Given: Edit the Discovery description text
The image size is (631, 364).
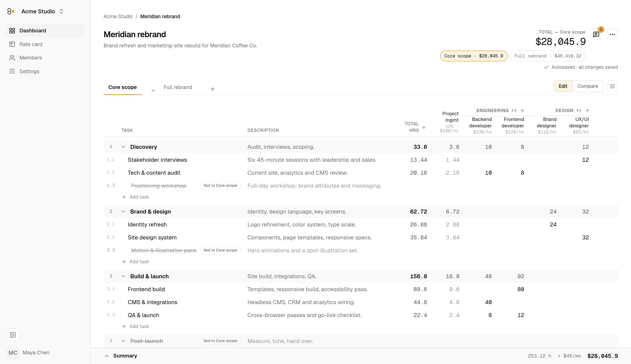Looking at the screenshot, I should (281, 147).
